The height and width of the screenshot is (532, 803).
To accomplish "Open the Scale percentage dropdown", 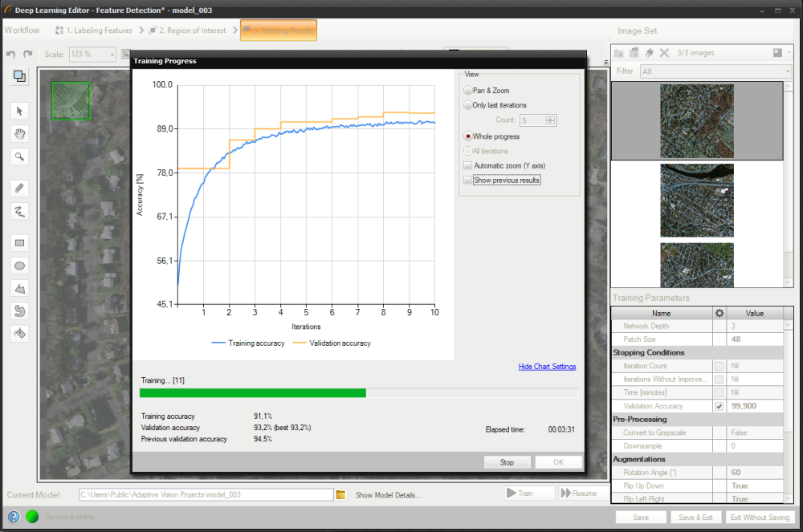I will click(x=92, y=55).
